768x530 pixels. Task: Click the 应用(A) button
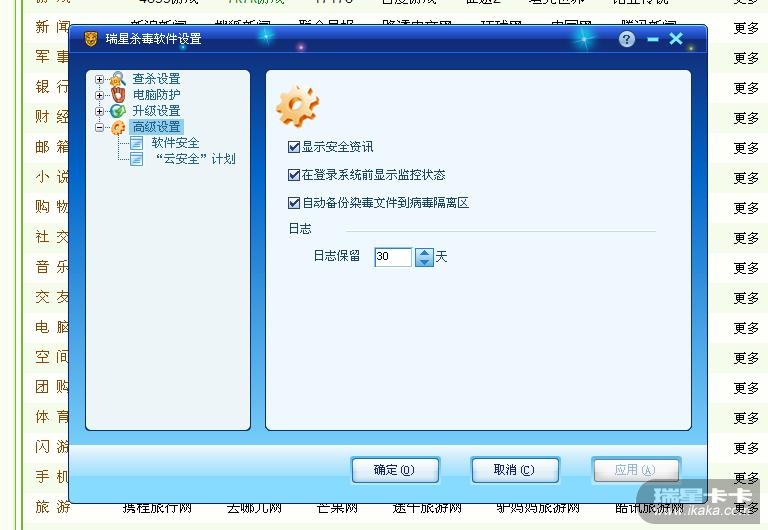[635, 470]
